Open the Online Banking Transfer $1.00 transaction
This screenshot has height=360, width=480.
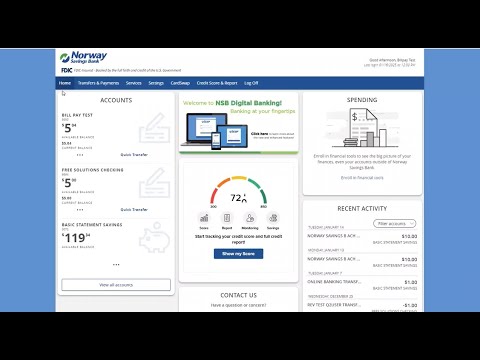(362, 285)
